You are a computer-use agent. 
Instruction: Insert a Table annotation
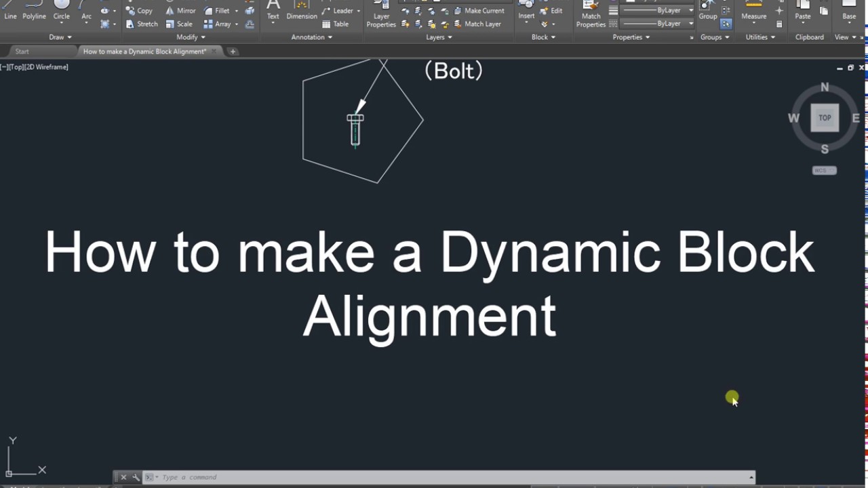(x=336, y=24)
